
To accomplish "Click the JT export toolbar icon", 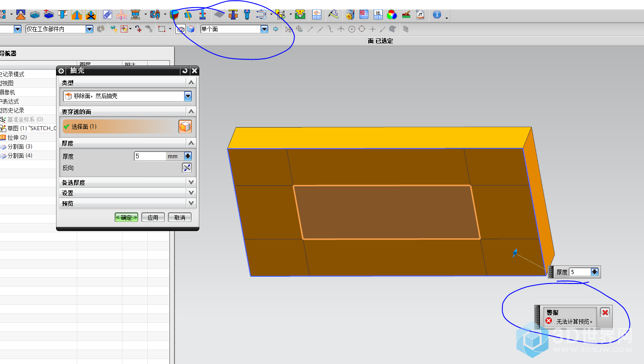I will 421,14.
